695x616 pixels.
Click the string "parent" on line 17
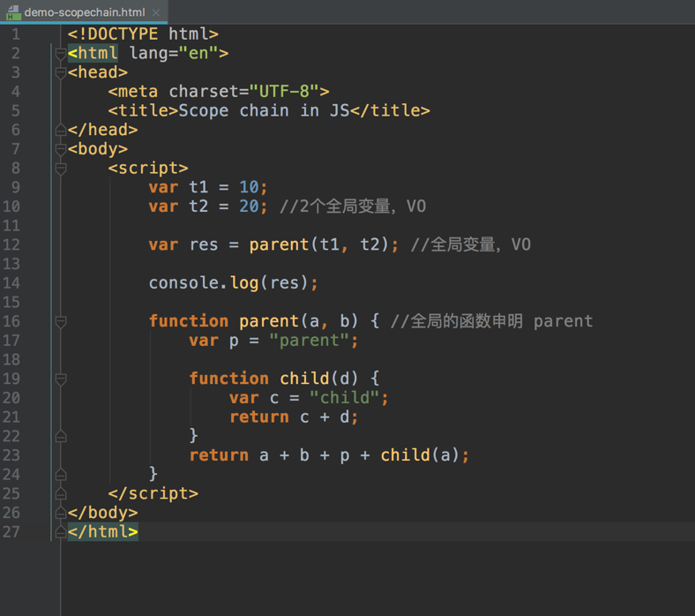(x=309, y=341)
